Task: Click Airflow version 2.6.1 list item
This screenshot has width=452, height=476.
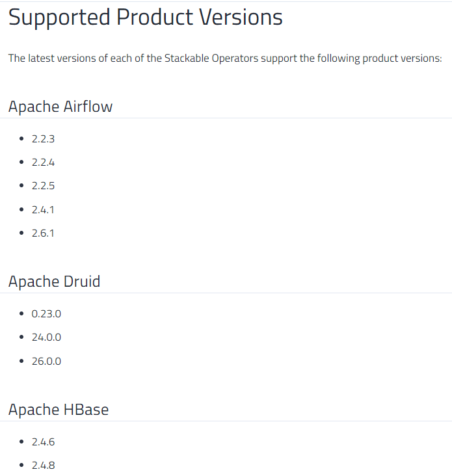Action: click(x=43, y=233)
